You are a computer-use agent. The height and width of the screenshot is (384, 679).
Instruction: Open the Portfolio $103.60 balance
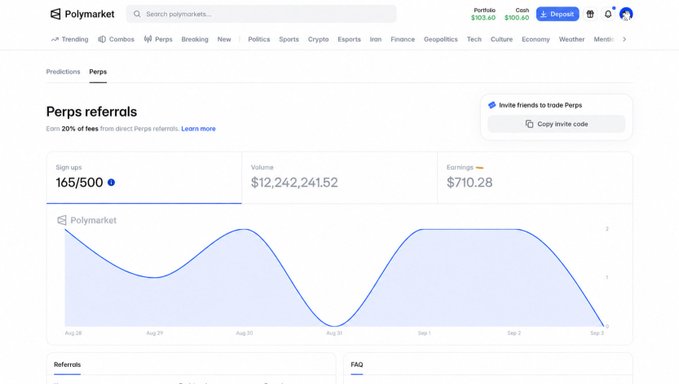tap(483, 14)
